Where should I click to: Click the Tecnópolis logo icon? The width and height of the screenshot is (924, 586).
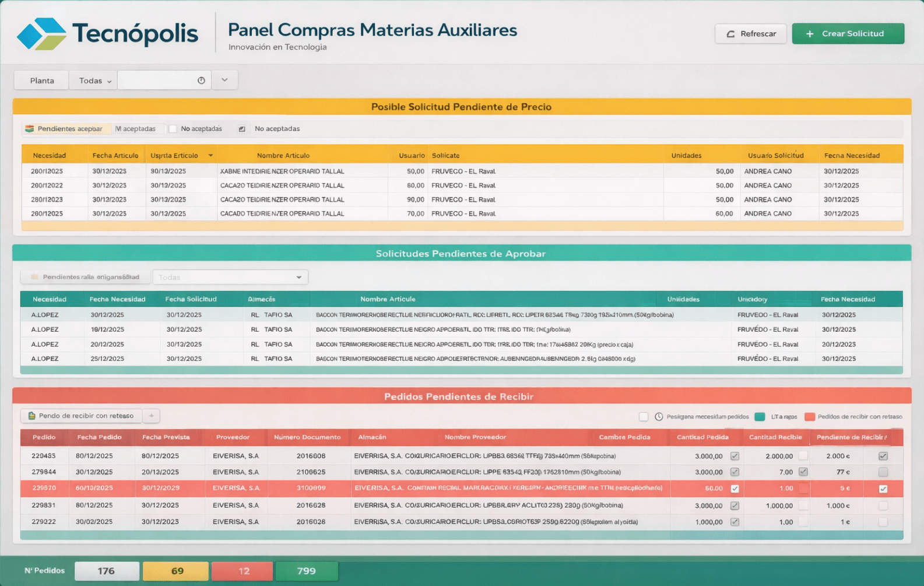click(x=41, y=33)
